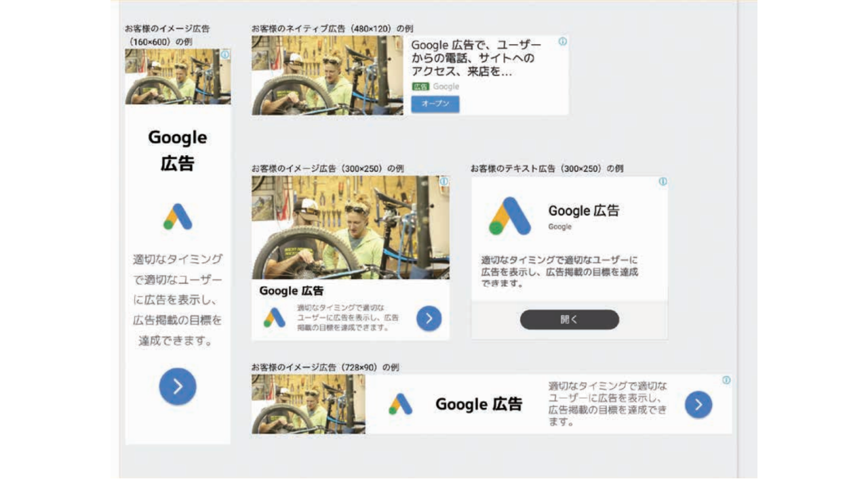Click the Google Ads logo in text ad
The height and width of the screenshot is (479, 868).
[x=510, y=216]
